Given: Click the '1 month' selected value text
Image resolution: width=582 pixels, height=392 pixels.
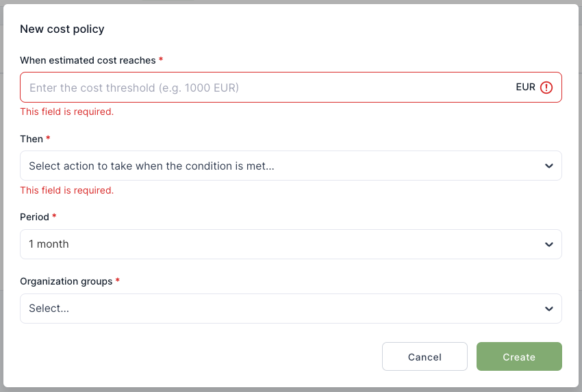Looking at the screenshot, I should pos(49,244).
